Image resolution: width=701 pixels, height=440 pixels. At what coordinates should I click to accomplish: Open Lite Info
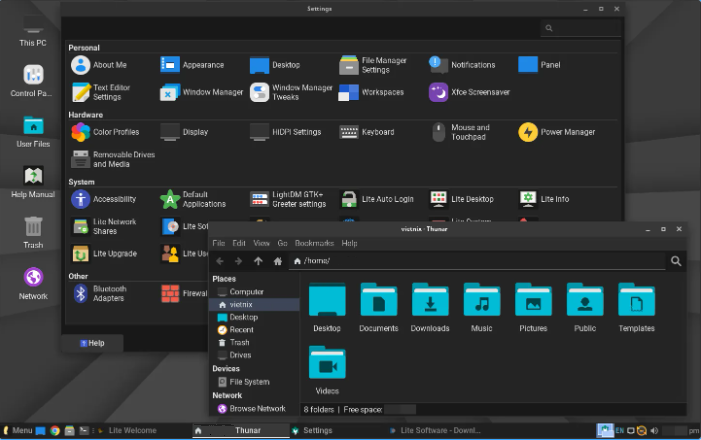[x=544, y=199]
